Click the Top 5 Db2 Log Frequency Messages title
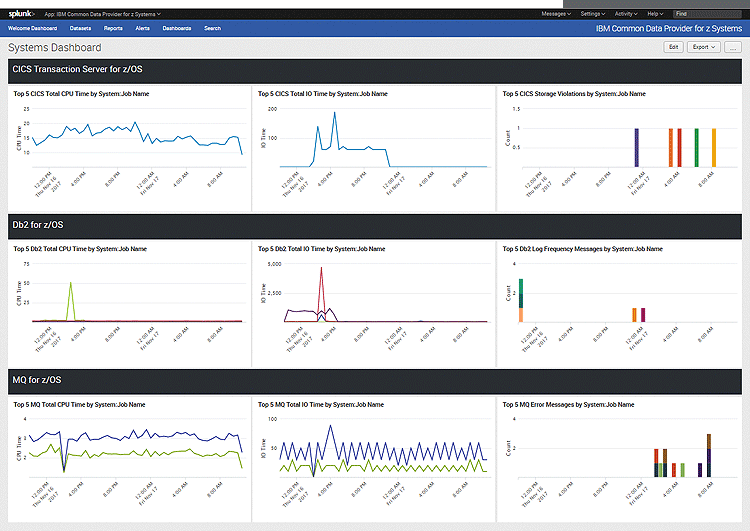Screen dimensions: 750x531 [583, 249]
